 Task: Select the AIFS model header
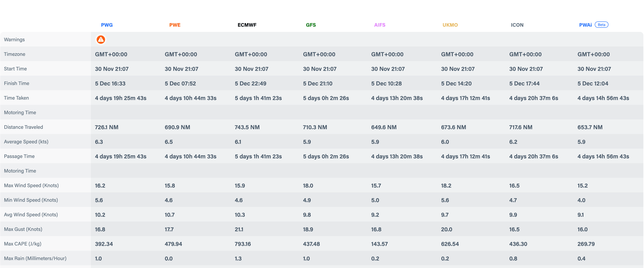(x=379, y=25)
